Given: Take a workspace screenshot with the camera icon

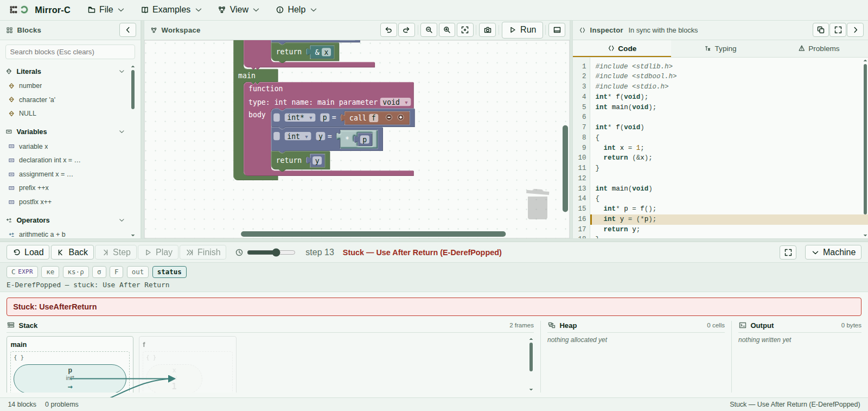Looking at the screenshot, I should tap(488, 30).
